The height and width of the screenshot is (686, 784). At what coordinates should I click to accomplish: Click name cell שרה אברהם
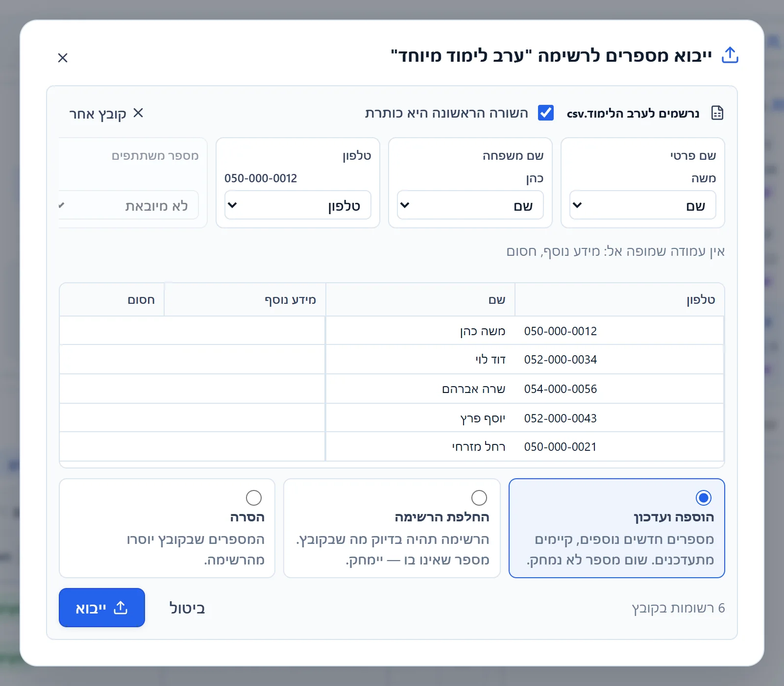(x=474, y=389)
